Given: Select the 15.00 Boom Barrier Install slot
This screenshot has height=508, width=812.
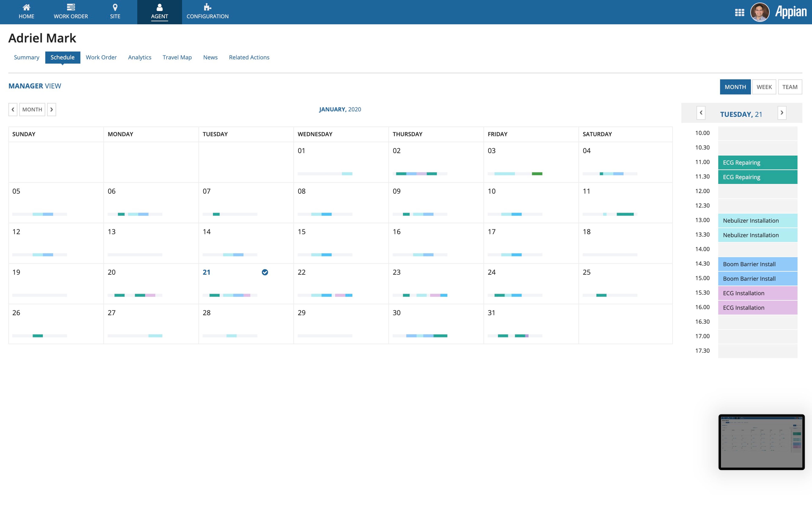Looking at the screenshot, I should (x=757, y=279).
